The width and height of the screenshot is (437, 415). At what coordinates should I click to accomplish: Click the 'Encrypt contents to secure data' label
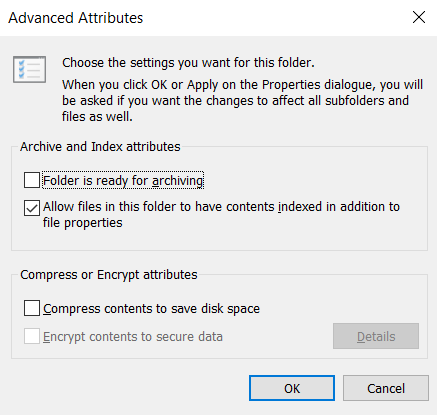(133, 337)
